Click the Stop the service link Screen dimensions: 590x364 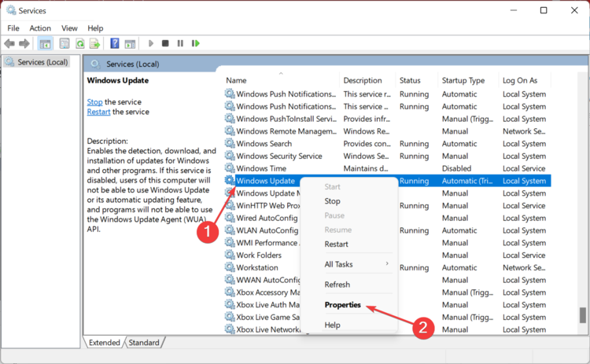(94, 102)
